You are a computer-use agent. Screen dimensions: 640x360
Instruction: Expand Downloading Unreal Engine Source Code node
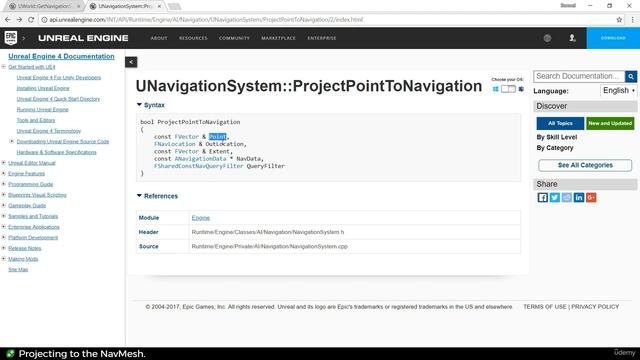pyautogui.click(x=12, y=141)
